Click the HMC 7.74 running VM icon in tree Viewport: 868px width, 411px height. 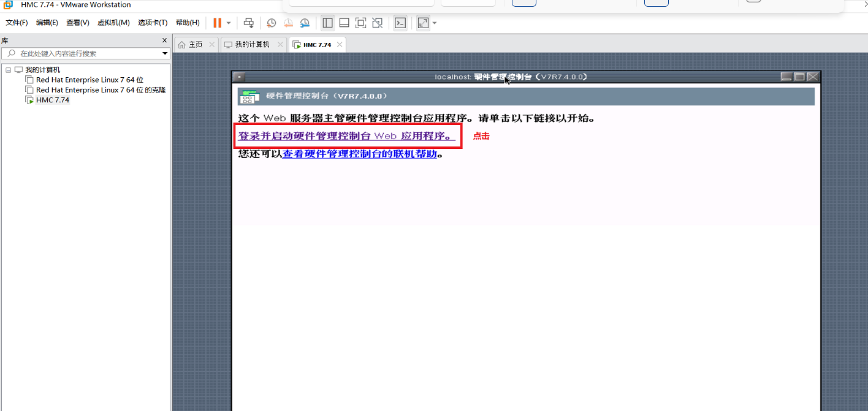pos(29,100)
